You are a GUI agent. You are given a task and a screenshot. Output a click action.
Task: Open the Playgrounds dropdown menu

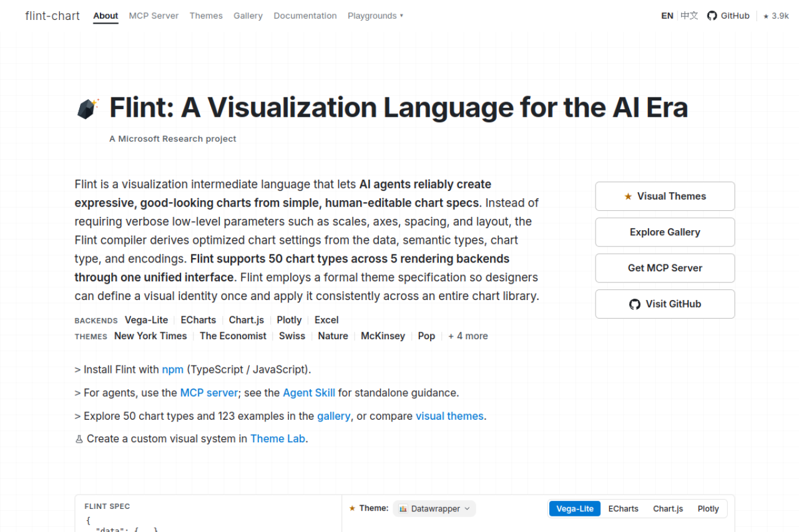click(x=375, y=16)
